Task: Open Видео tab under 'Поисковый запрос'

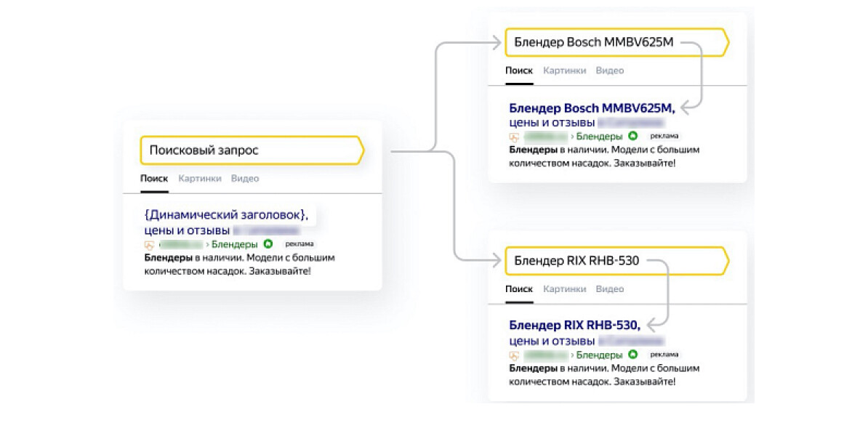Action: pos(245,179)
